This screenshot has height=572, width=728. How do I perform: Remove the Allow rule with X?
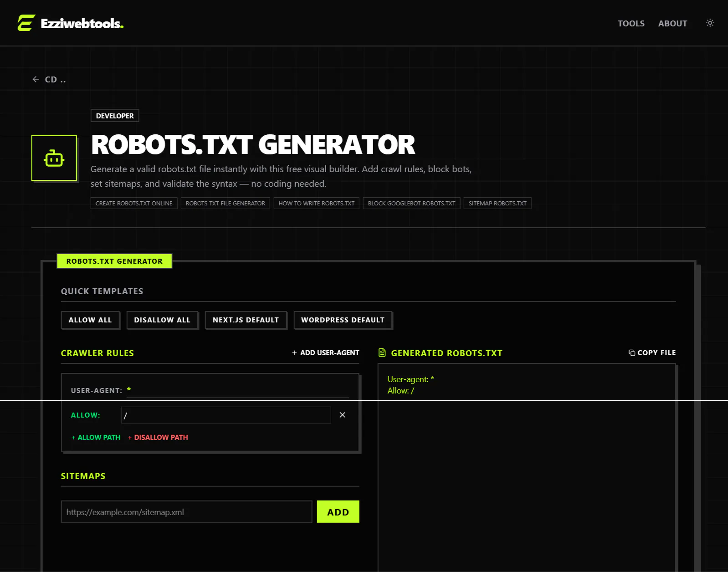click(343, 415)
